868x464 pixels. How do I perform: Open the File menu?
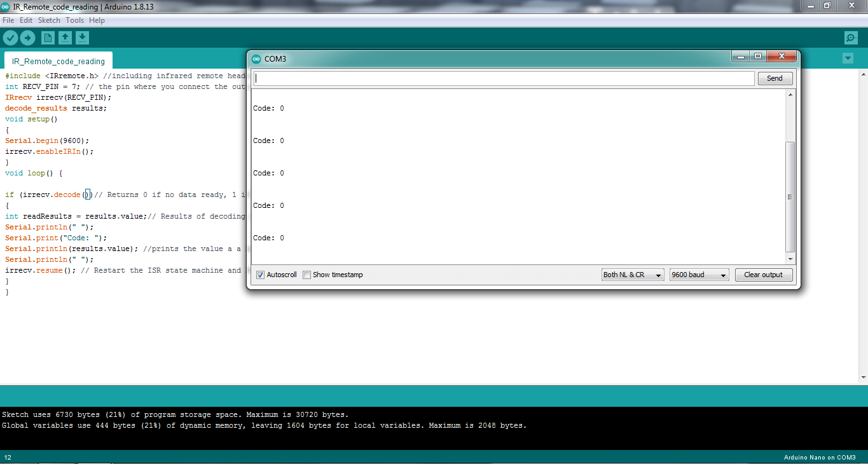coord(8,20)
